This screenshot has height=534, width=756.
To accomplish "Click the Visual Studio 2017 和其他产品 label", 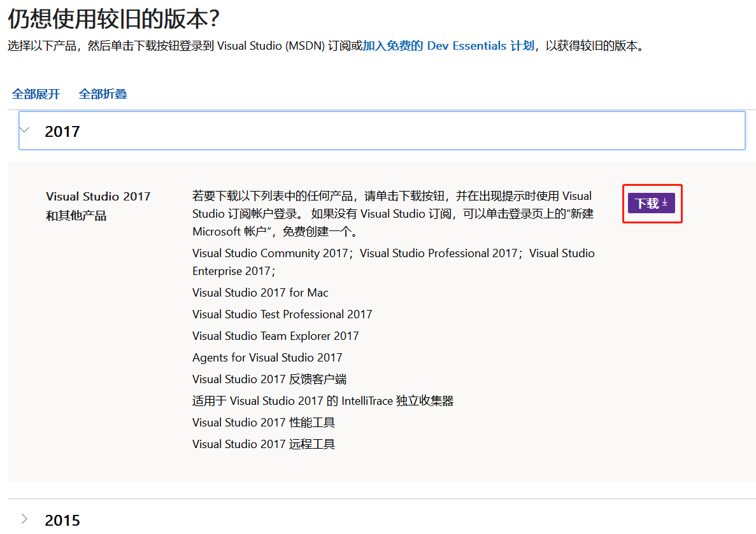I will click(x=98, y=206).
